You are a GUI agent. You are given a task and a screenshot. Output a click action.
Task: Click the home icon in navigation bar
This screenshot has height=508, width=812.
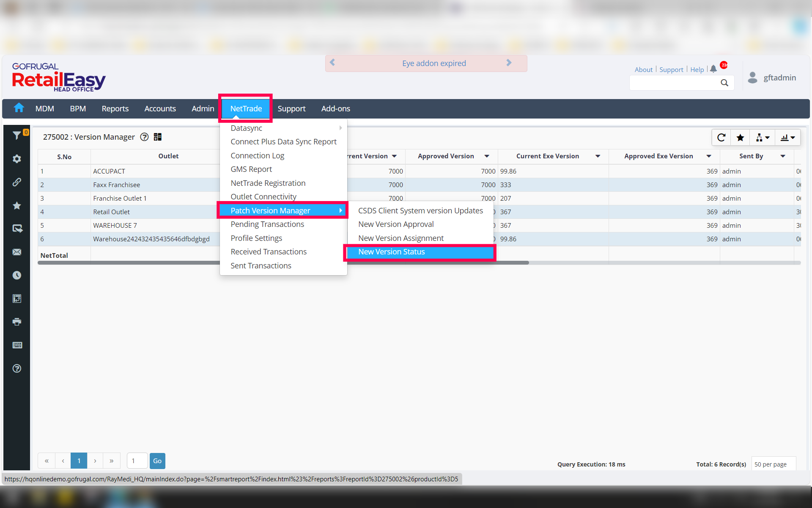tap(19, 108)
